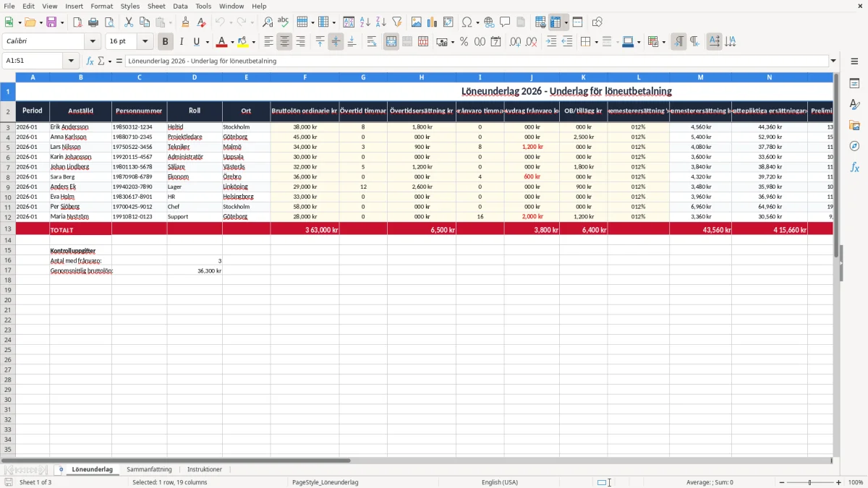The width and height of the screenshot is (868, 488).
Task: Open the font size dropdown arrow
Action: (145, 42)
